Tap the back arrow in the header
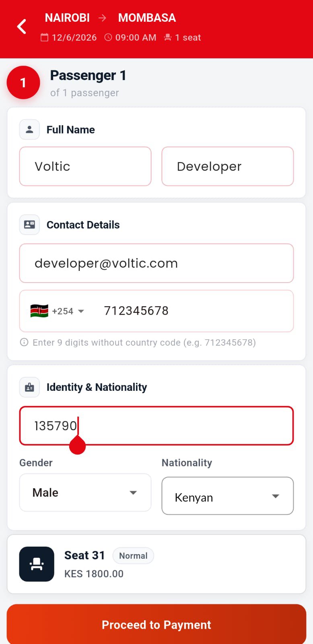The width and height of the screenshot is (313, 644). click(x=22, y=27)
